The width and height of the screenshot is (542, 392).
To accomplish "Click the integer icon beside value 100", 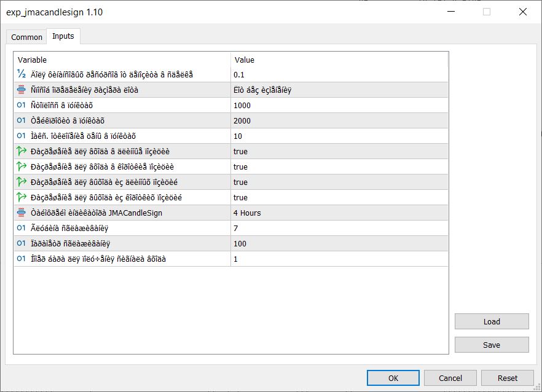I will (x=22, y=243).
